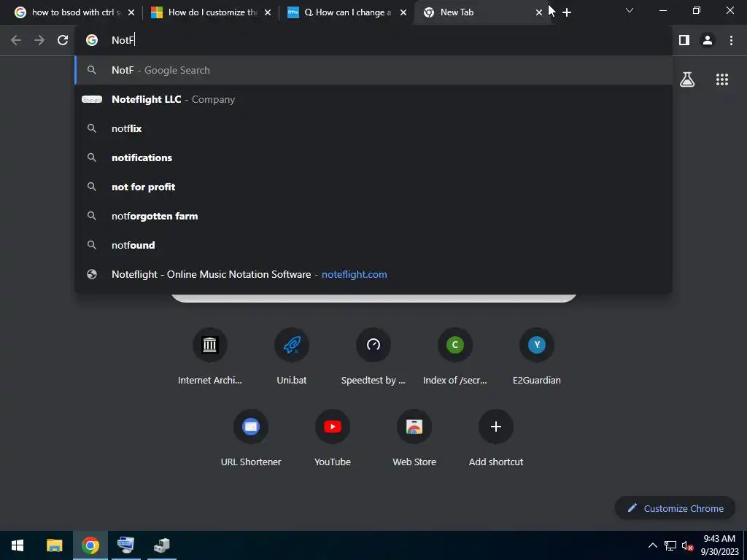
Task: Click the Customize Chrome button
Action: point(675,508)
